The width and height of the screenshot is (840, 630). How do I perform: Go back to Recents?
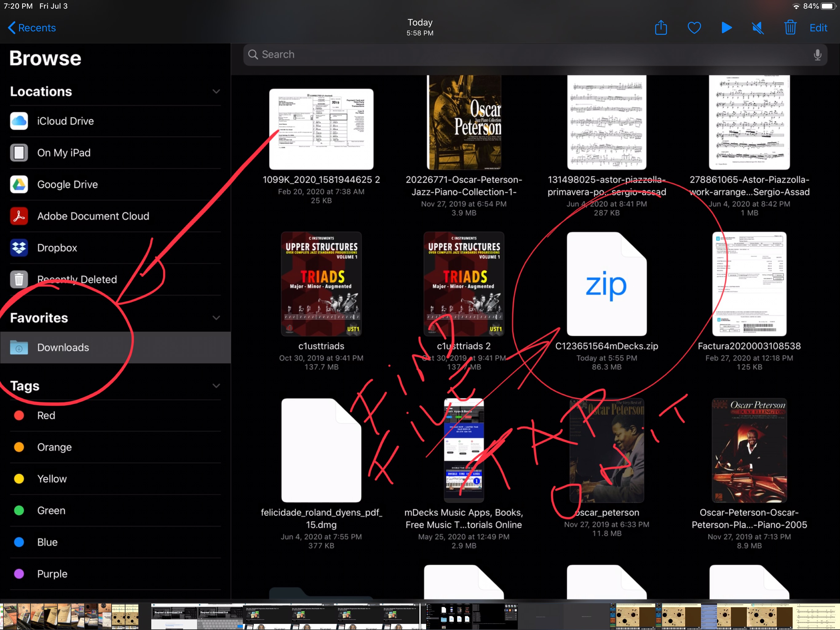tap(32, 28)
